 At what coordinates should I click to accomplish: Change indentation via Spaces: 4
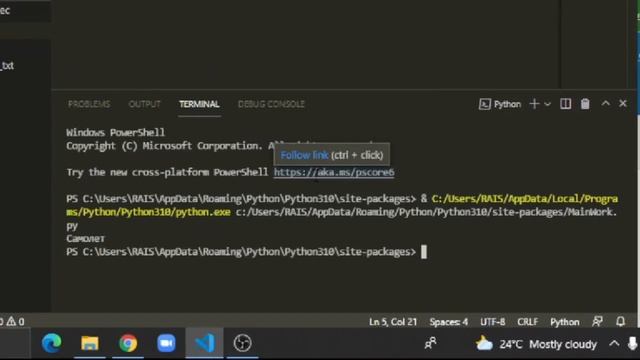(449, 322)
